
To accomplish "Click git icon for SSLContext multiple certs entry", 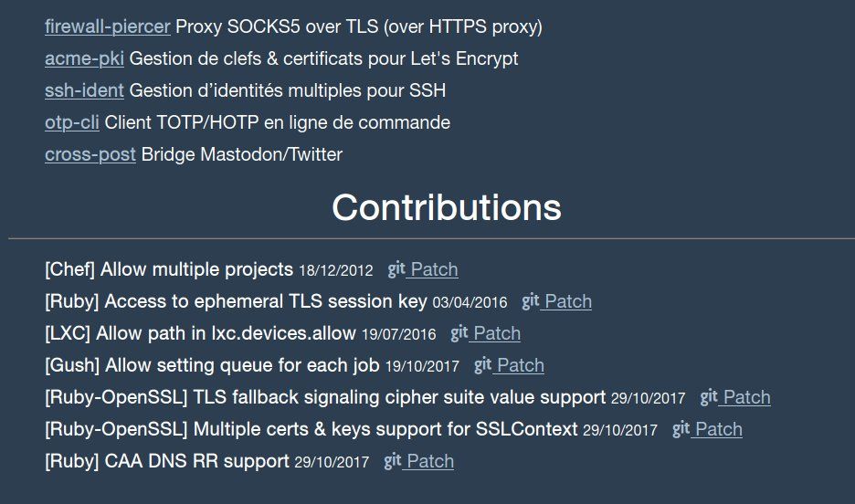I will 681,428.
